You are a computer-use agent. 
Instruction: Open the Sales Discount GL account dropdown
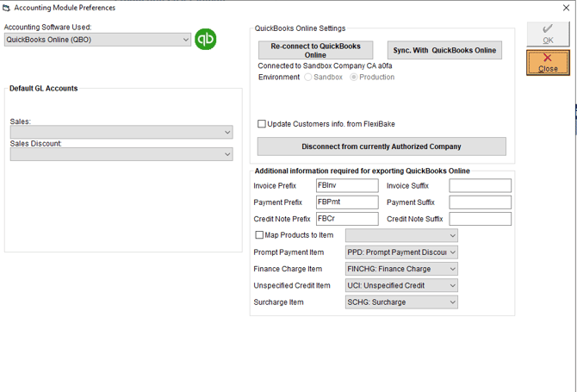pos(121,154)
